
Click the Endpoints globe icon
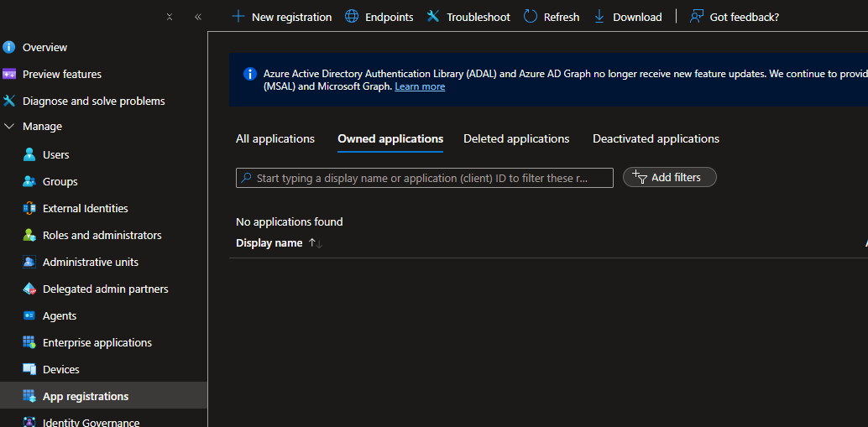pyautogui.click(x=352, y=17)
